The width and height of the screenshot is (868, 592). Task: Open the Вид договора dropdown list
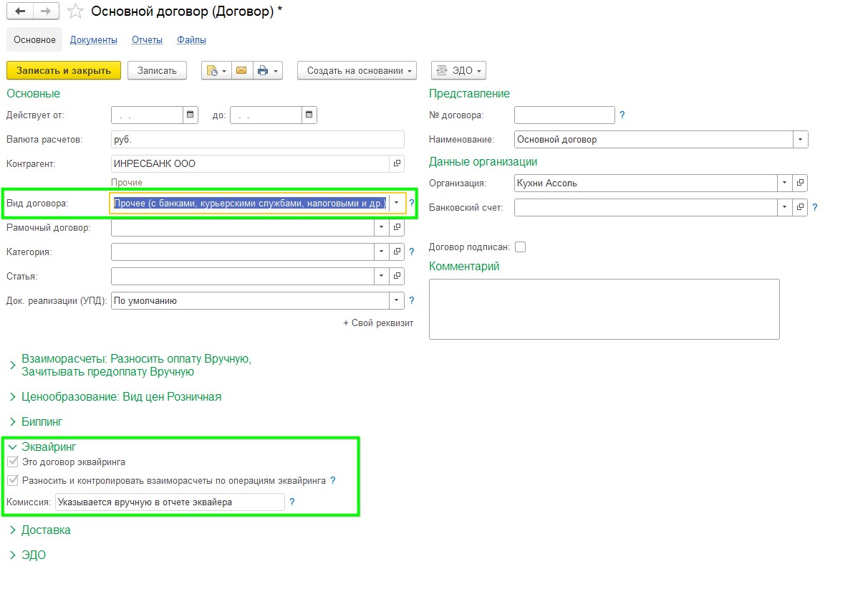[x=396, y=204]
